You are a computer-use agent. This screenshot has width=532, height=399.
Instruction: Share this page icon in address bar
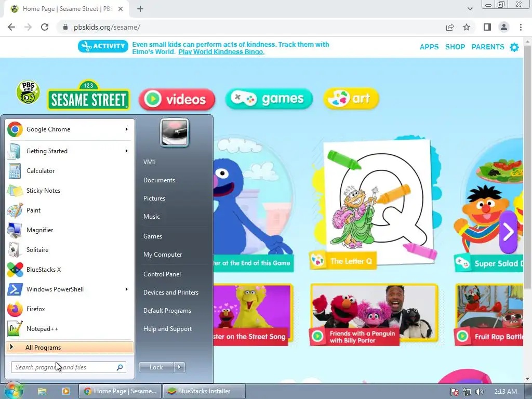point(450,27)
